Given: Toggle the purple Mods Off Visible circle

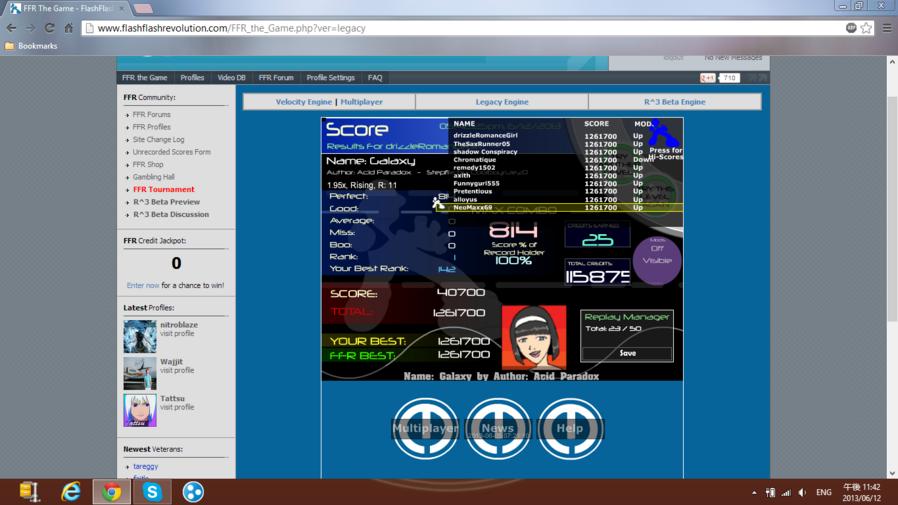Looking at the screenshot, I should click(657, 261).
